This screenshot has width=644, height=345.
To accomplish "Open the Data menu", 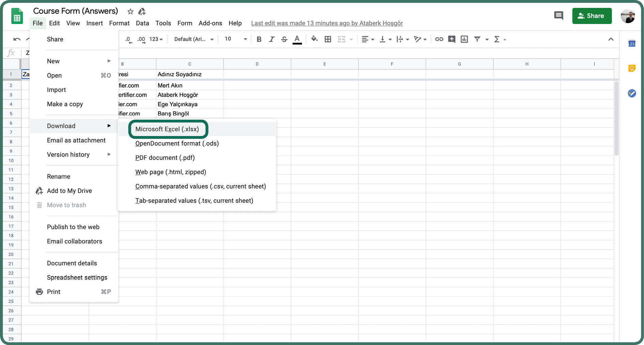I will 142,23.
